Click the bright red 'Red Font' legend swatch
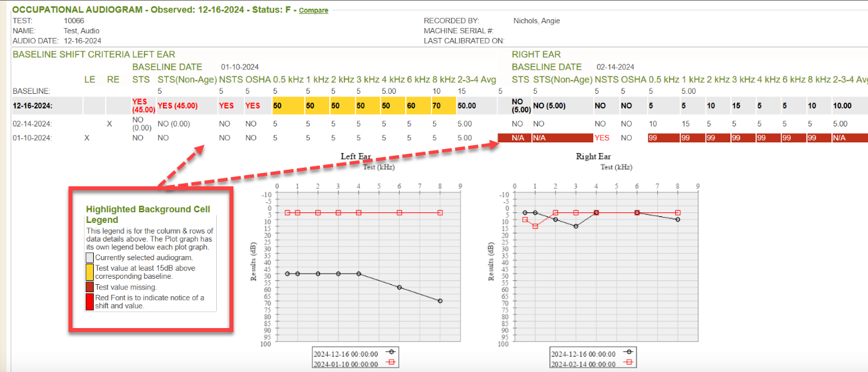Screen dimensions: 868x372 pyautogui.click(x=90, y=301)
